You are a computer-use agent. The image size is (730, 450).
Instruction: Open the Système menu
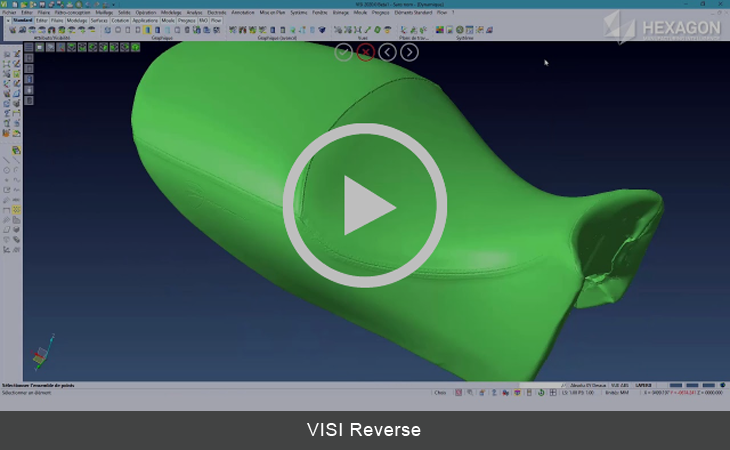click(298, 13)
